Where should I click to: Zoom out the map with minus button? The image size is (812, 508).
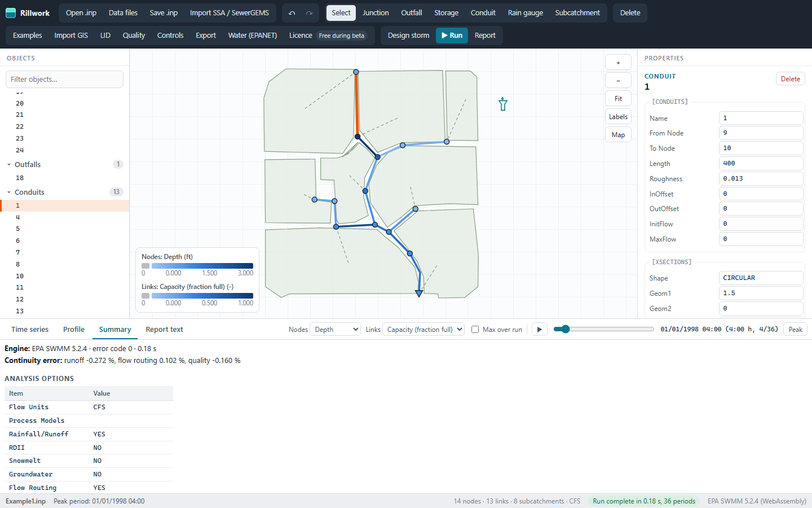click(618, 81)
